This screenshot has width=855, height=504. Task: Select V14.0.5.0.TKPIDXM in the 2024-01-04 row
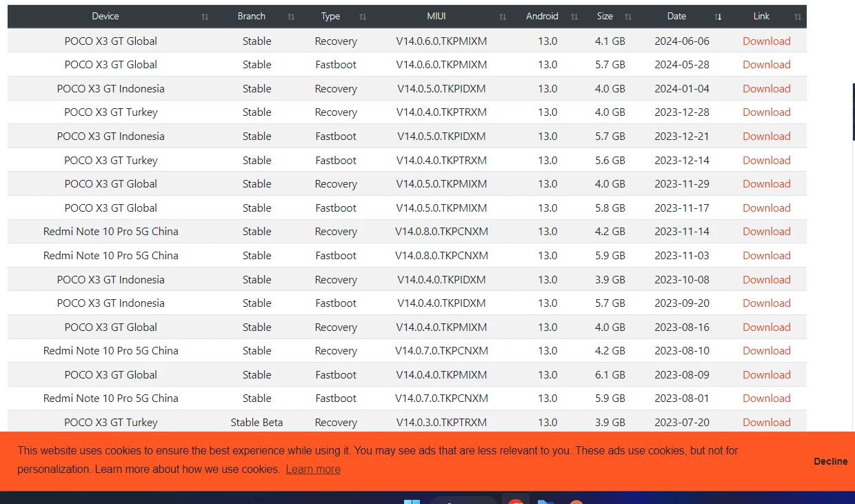(x=441, y=88)
